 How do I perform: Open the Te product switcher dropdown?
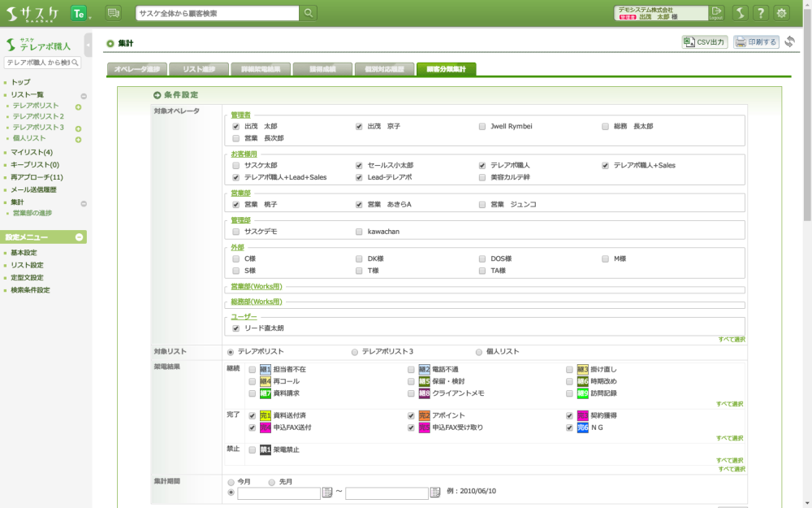80,13
